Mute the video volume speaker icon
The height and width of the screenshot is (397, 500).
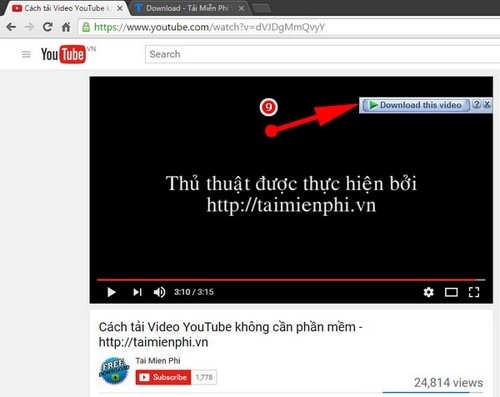pyautogui.click(x=159, y=292)
